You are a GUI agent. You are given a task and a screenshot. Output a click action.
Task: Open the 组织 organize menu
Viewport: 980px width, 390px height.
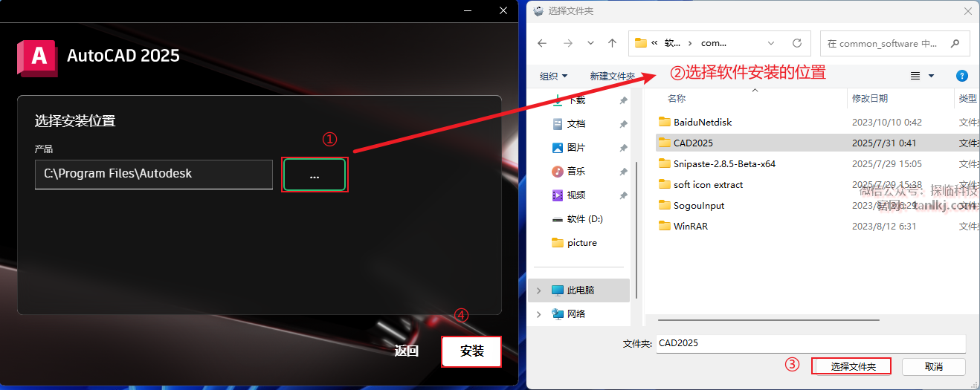(x=553, y=76)
